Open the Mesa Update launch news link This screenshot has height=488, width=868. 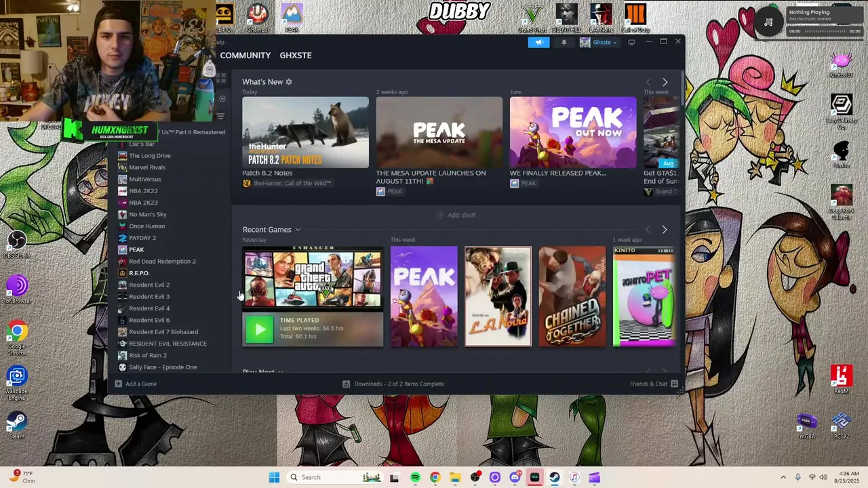click(431, 177)
